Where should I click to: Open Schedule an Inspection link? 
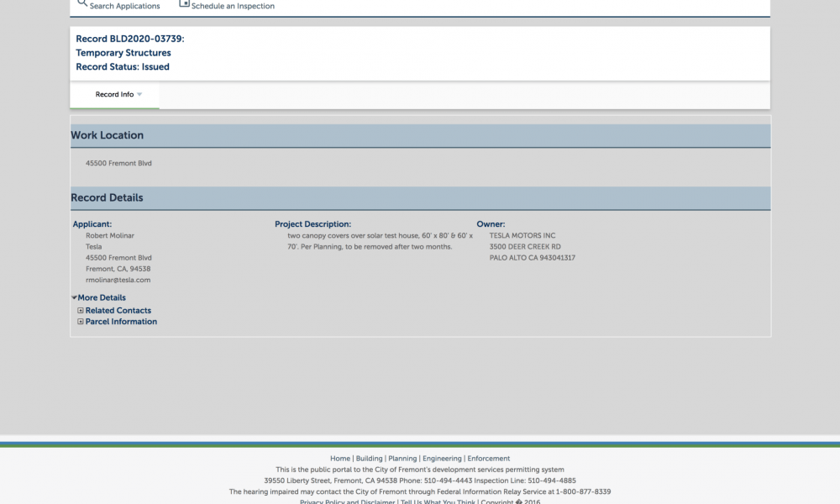(233, 6)
